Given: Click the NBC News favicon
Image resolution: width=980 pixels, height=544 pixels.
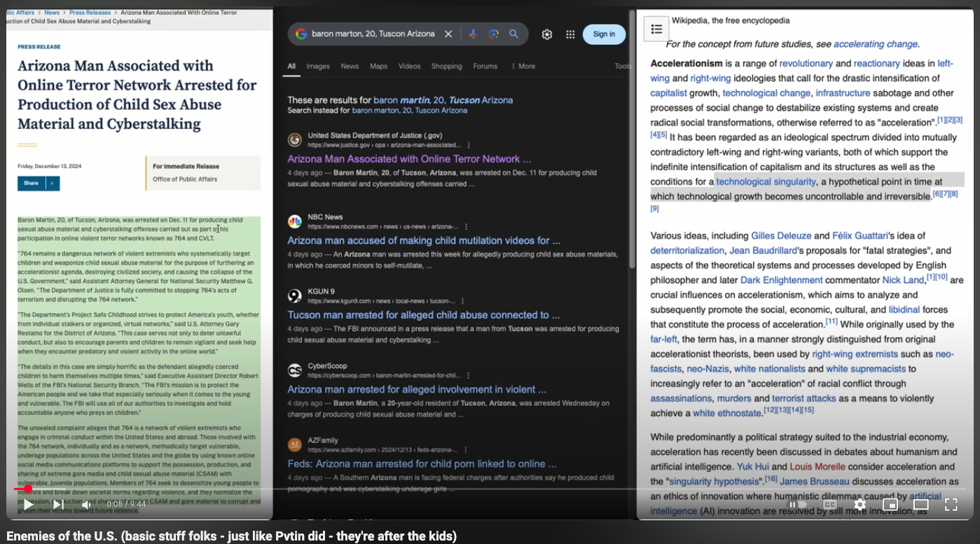Looking at the screenshot, I should pos(295,222).
